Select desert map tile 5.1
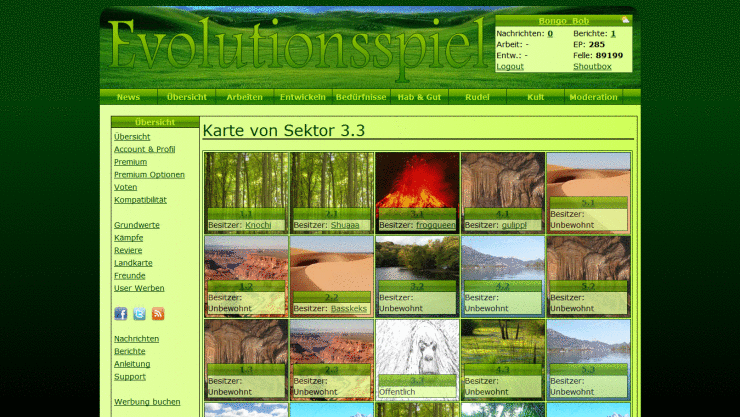This screenshot has height=417, width=740. [589, 192]
